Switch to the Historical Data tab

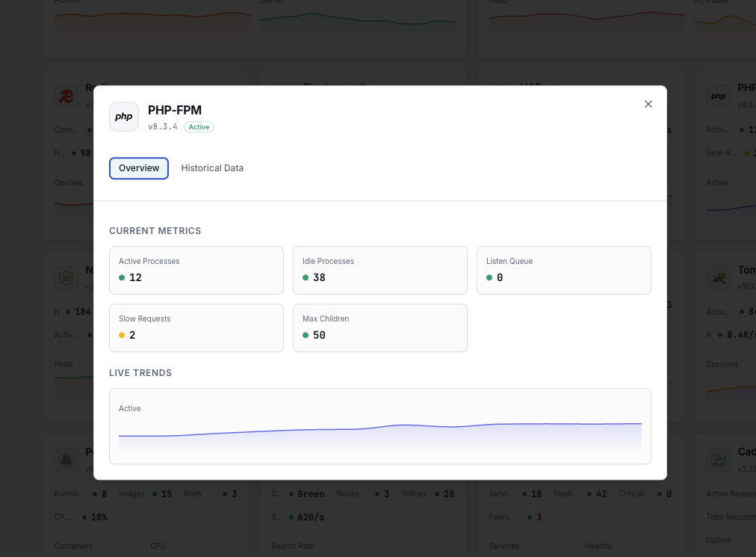212,167
